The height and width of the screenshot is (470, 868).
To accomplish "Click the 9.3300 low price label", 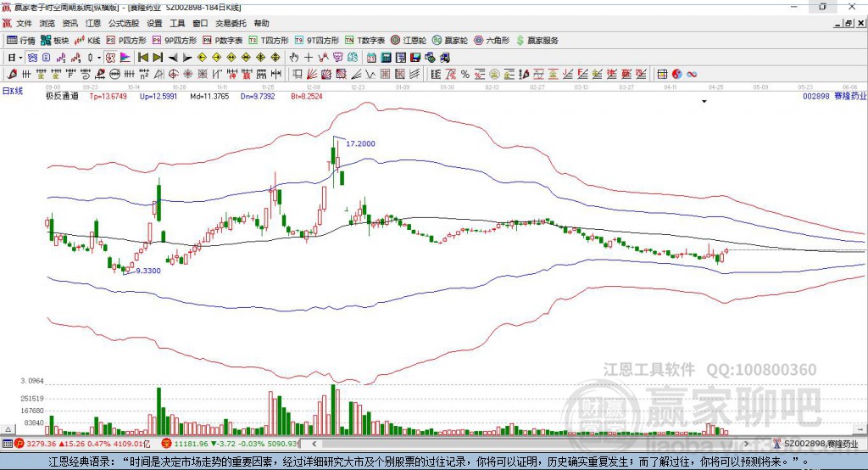I will tap(148, 271).
